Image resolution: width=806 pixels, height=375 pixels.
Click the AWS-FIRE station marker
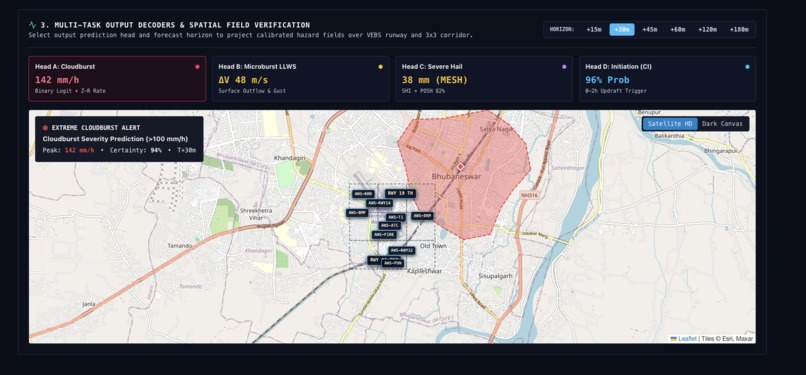point(384,234)
